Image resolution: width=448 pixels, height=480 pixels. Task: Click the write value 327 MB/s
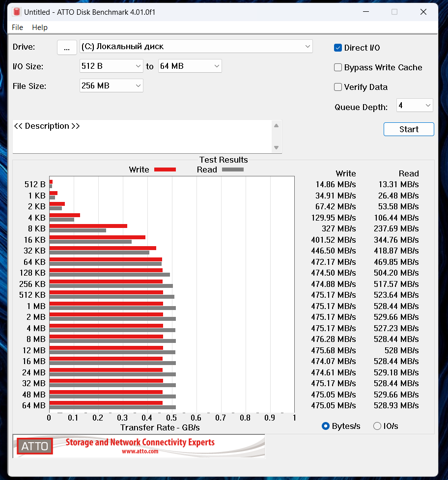[x=339, y=228]
